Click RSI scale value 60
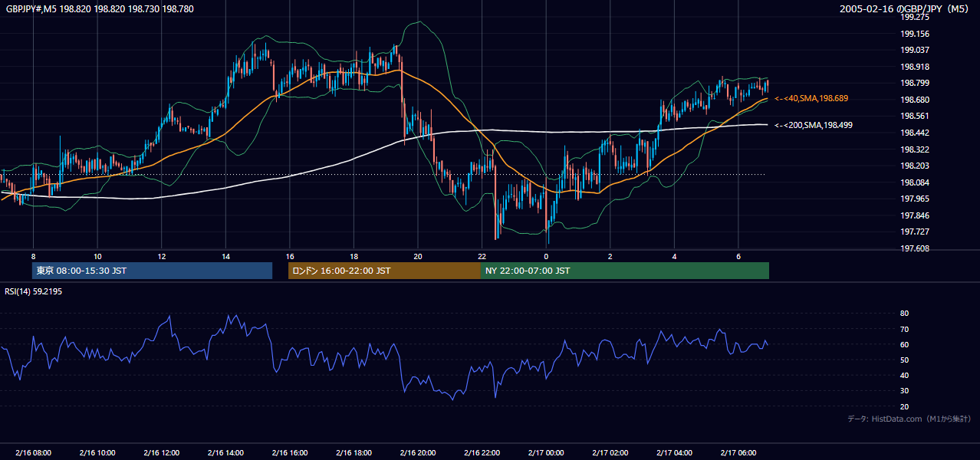Screen dimensions: 980x460 (x=904, y=344)
